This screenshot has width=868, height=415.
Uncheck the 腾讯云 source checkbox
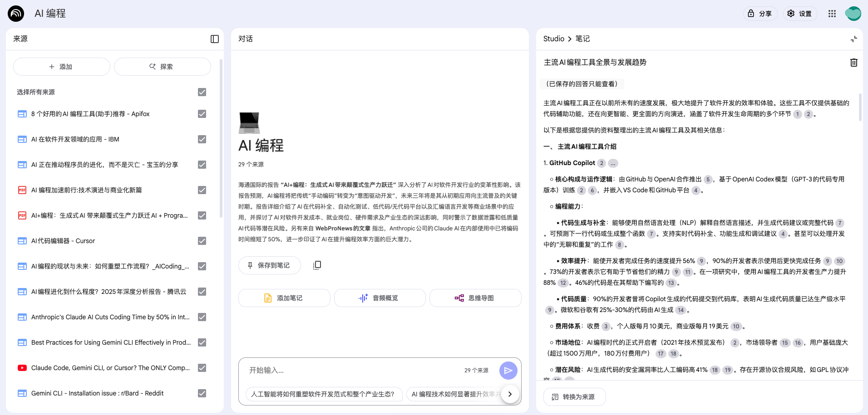coord(202,292)
